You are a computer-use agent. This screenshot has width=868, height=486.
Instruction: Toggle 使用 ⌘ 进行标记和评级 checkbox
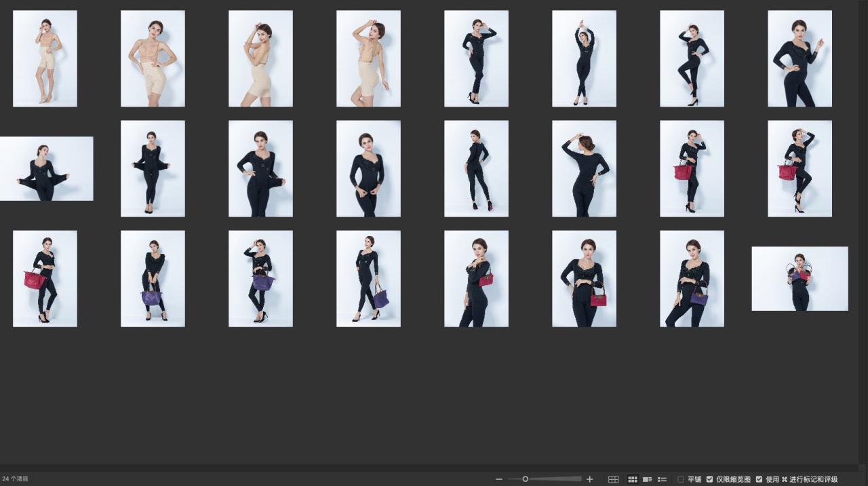[759, 479]
